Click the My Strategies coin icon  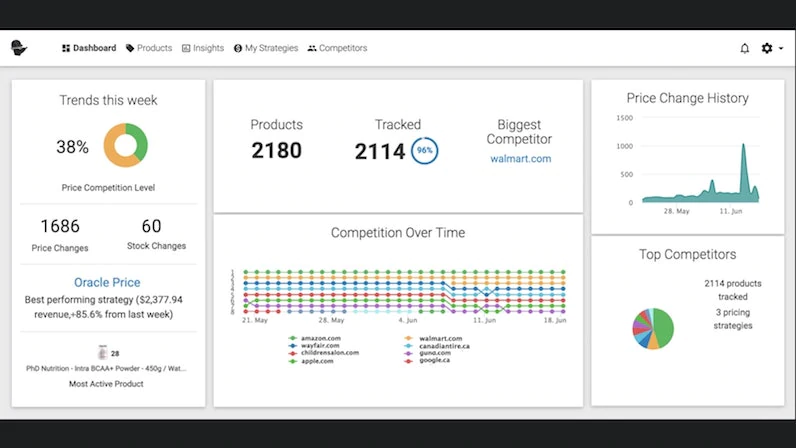pos(238,48)
